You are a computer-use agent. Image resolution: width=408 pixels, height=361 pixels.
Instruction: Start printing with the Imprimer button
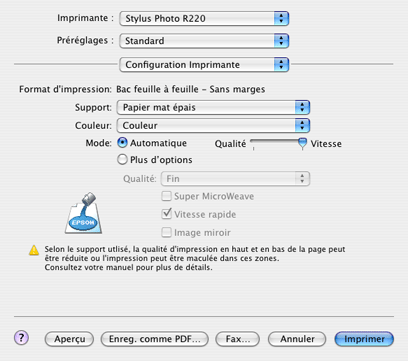[x=364, y=339]
